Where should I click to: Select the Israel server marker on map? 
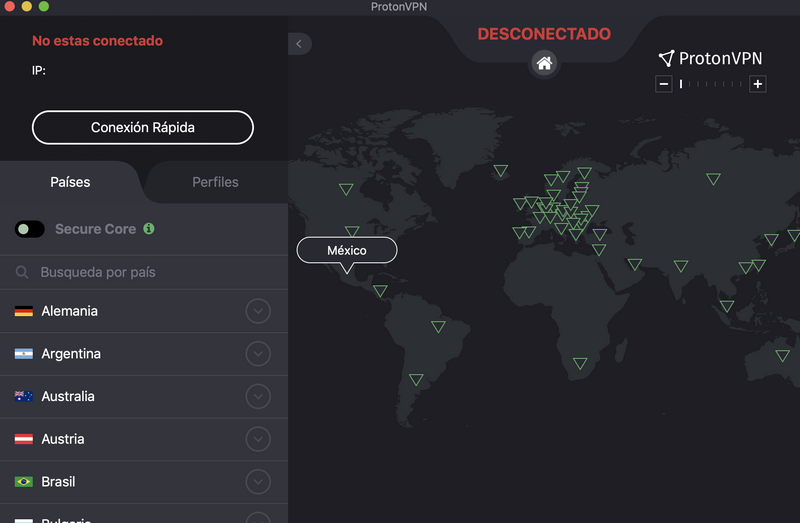click(599, 250)
